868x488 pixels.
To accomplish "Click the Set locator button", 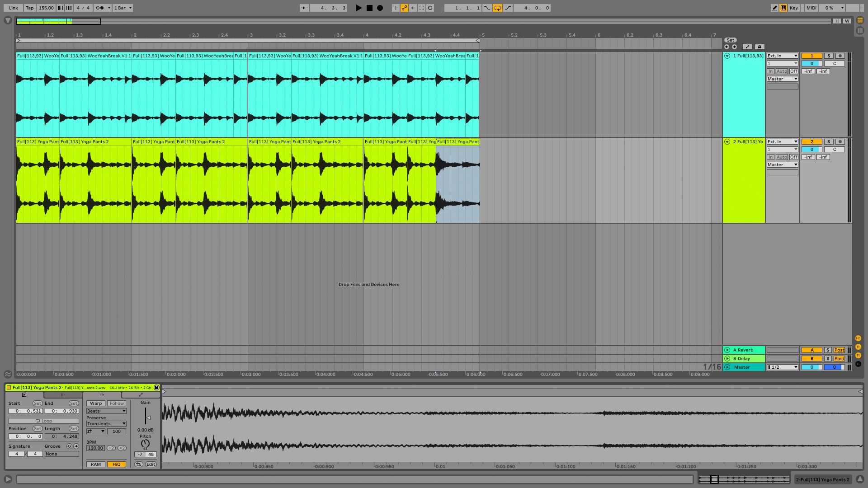I will (731, 40).
